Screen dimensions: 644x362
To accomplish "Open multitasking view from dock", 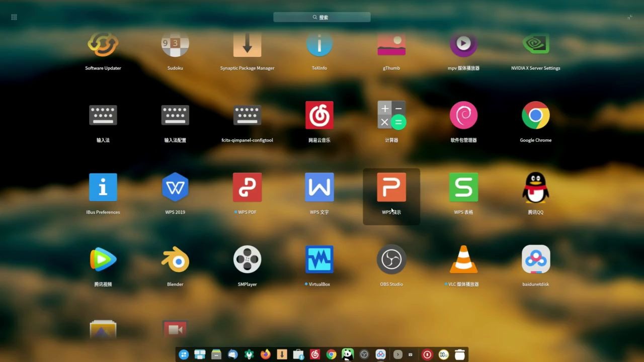I will [x=200, y=354].
